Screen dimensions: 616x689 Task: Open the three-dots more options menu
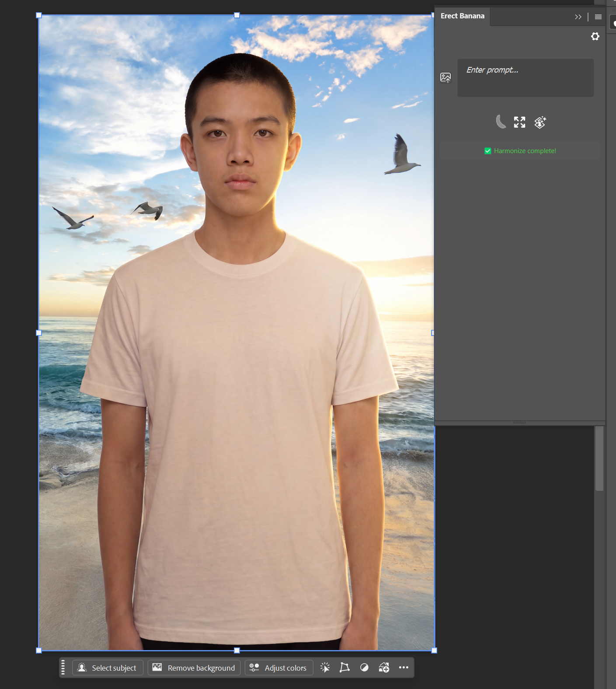tap(404, 668)
